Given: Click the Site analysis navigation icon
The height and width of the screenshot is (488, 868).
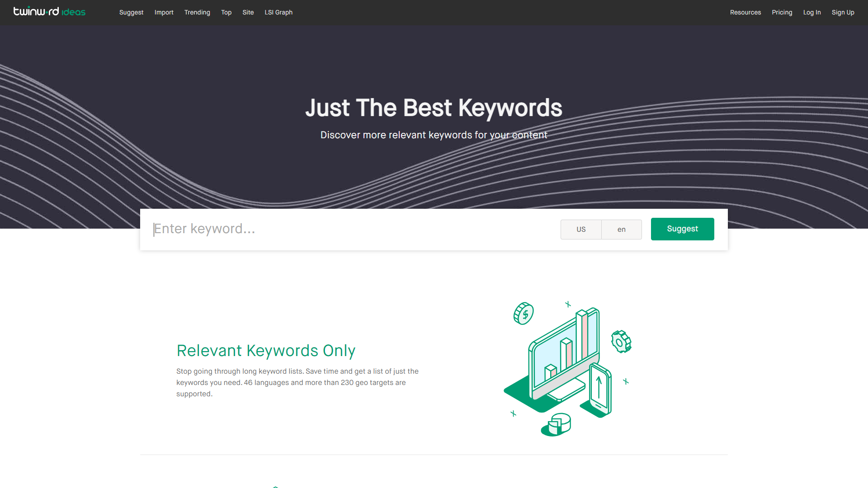Looking at the screenshot, I should coord(248,12).
